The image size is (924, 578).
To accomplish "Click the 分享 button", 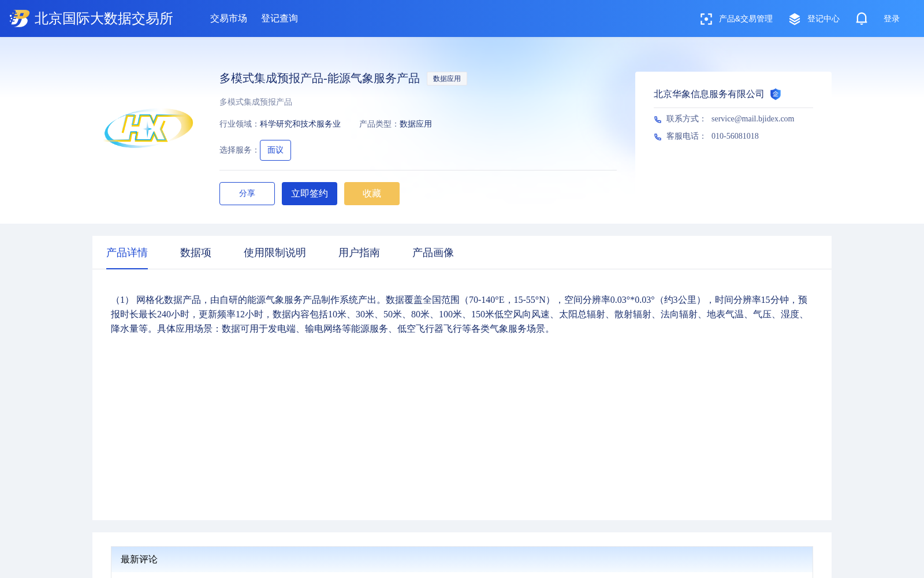I will pos(247,194).
